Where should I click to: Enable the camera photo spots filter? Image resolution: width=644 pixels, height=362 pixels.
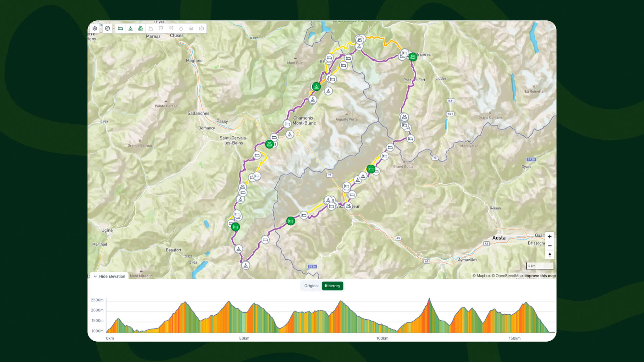coord(201,28)
